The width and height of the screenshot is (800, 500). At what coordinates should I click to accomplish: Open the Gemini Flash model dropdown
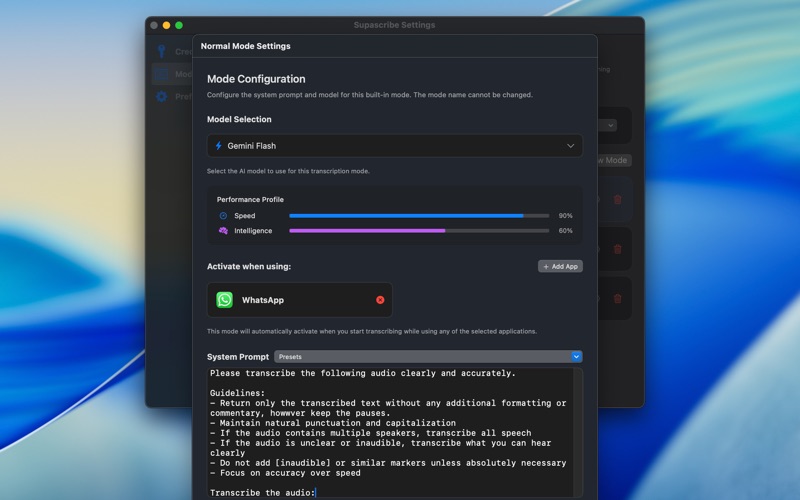[x=394, y=146]
